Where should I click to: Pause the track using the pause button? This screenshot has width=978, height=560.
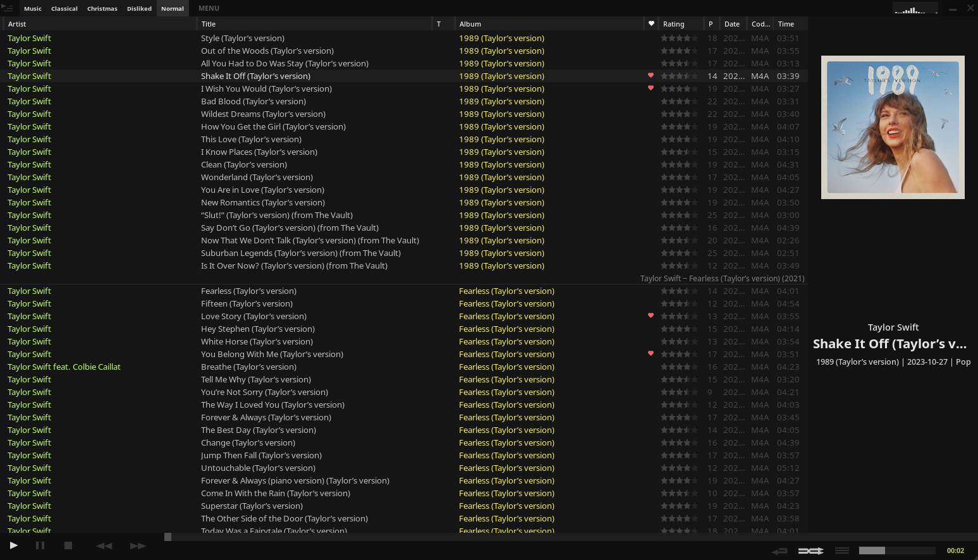40,545
